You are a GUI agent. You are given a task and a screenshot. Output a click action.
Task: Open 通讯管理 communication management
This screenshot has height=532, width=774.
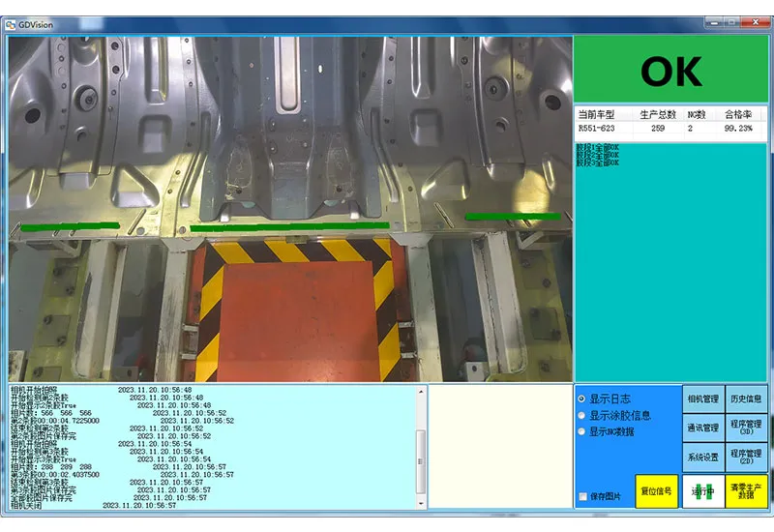pos(702,427)
